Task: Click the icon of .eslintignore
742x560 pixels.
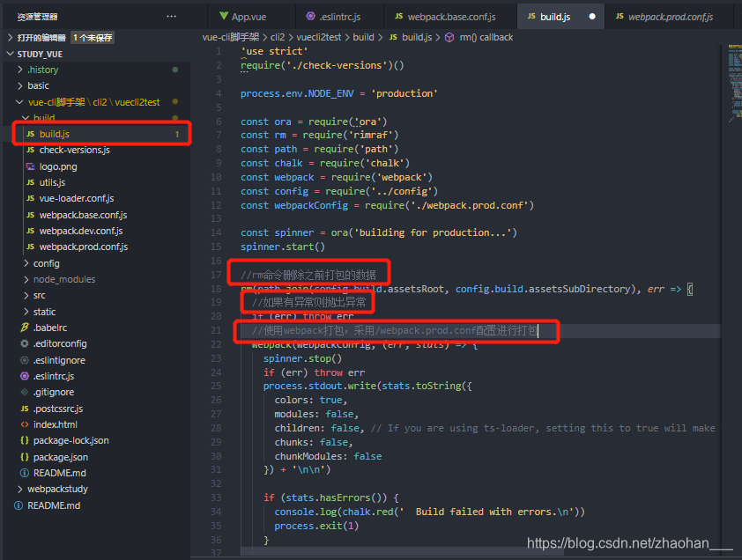Action: (x=25, y=360)
